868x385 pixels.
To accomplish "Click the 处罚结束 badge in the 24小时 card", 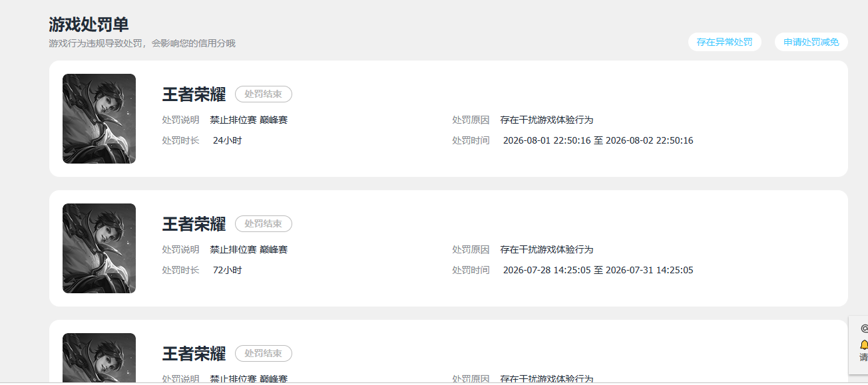I will (x=264, y=94).
